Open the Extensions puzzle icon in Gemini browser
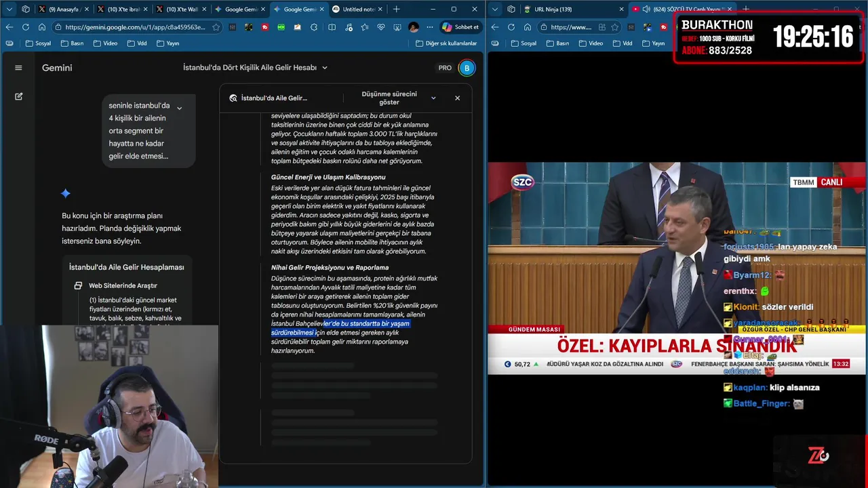 [314, 27]
